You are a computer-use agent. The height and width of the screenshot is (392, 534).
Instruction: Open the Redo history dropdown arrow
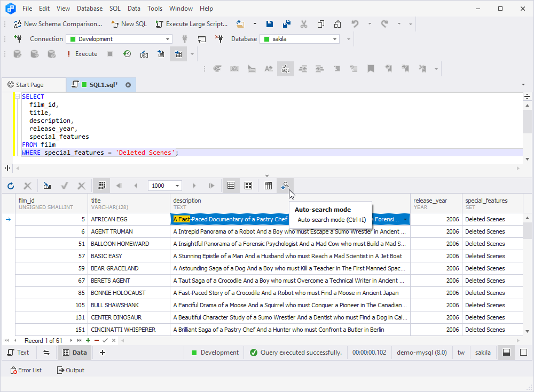[x=399, y=24]
